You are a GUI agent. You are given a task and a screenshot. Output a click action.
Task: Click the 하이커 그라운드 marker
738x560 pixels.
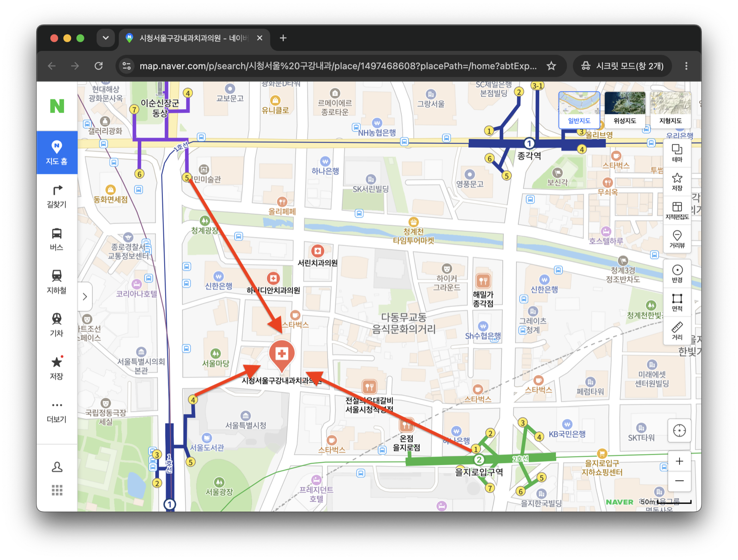(446, 268)
